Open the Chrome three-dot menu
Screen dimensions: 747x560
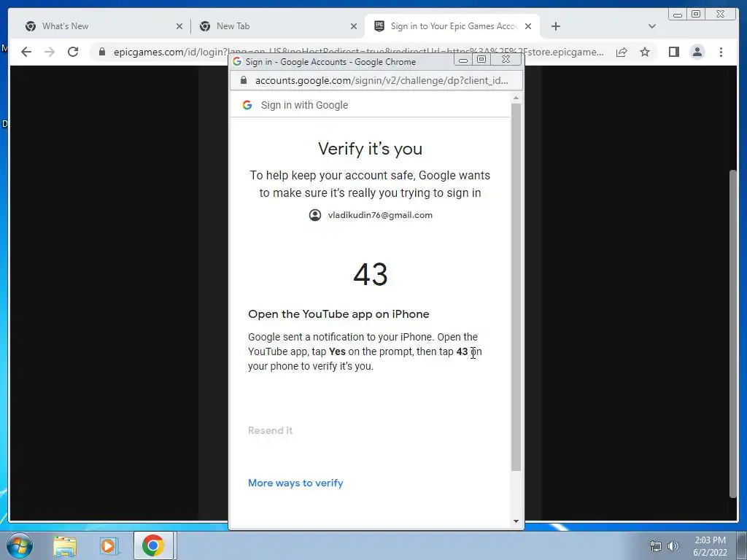click(x=721, y=52)
